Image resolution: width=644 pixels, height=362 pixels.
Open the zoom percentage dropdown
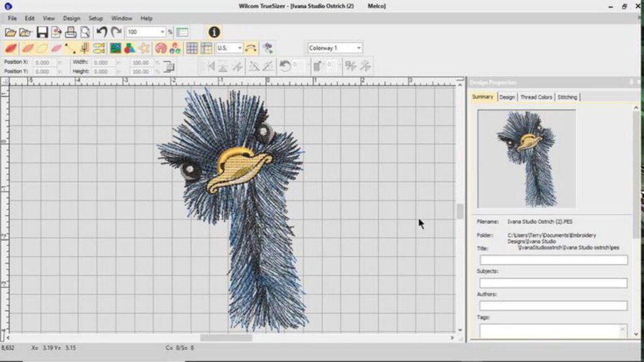[x=162, y=32]
